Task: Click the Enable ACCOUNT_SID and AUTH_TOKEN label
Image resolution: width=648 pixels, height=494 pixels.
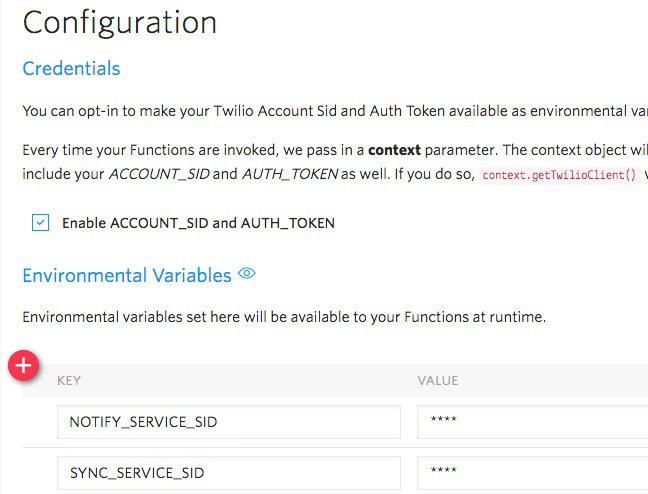Action: pos(198,223)
